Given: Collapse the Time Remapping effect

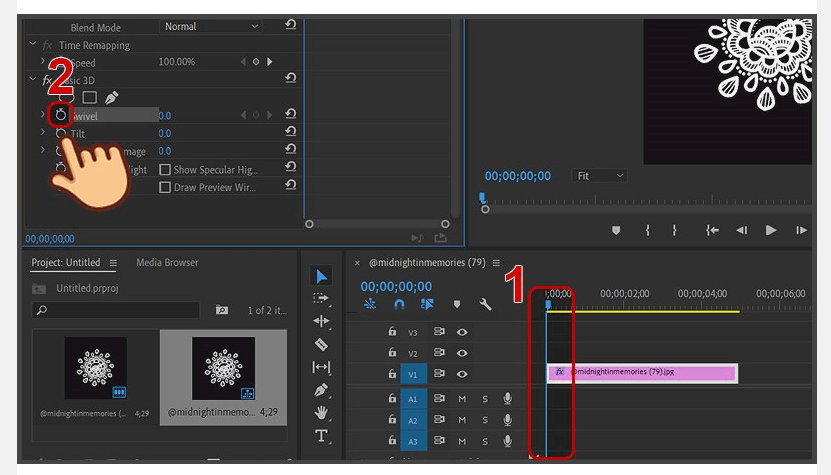Looking at the screenshot, I should [x=32, y=45].
